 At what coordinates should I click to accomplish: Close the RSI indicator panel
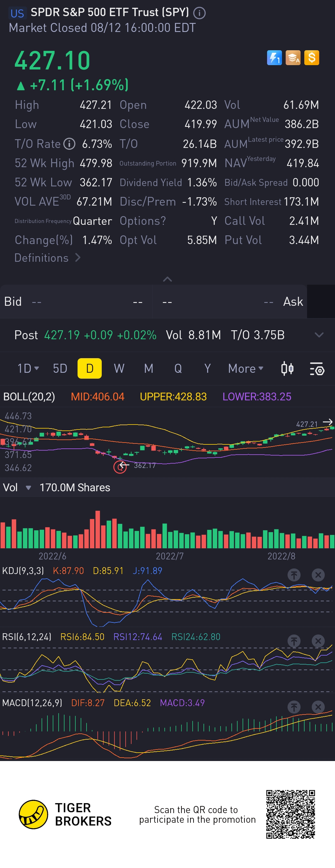tap(318, 641)
